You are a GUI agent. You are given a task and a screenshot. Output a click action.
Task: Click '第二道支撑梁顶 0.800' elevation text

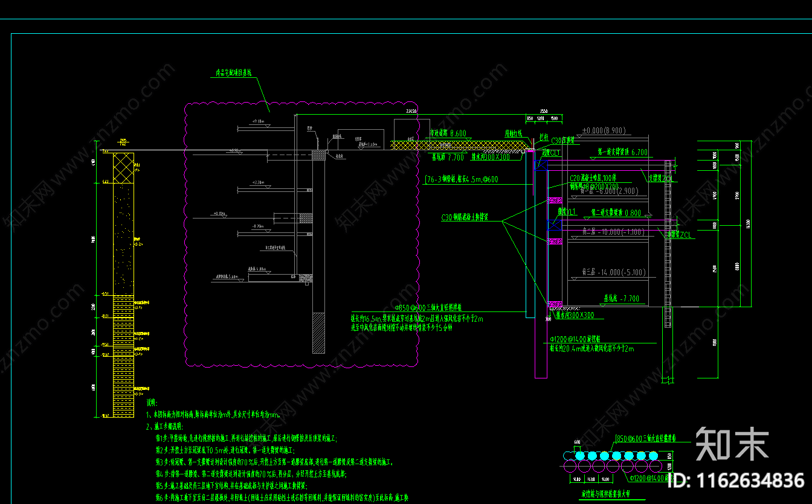(x=616, y=212)
